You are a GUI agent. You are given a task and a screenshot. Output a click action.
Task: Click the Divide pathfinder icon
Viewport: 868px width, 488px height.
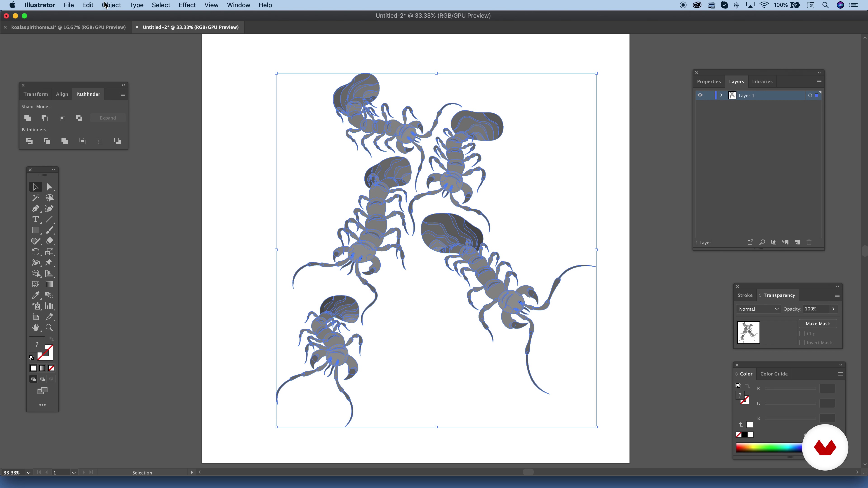pyautogui.click(x=29, y=141)
